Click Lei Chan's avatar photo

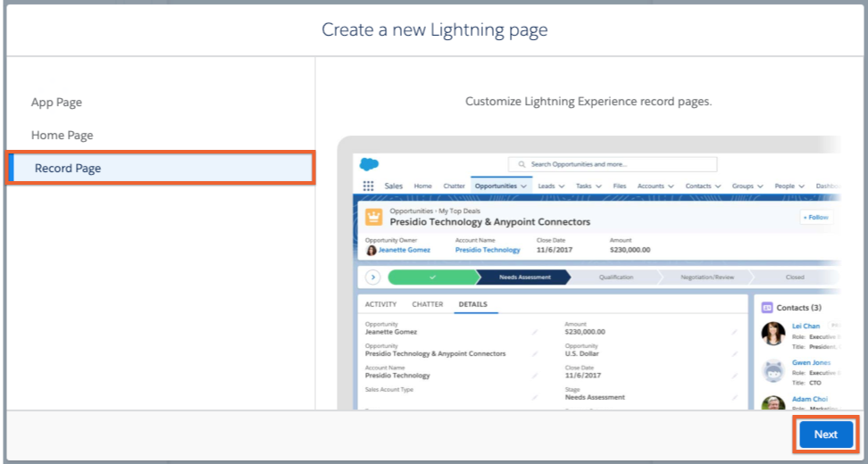tap(772, 334)
